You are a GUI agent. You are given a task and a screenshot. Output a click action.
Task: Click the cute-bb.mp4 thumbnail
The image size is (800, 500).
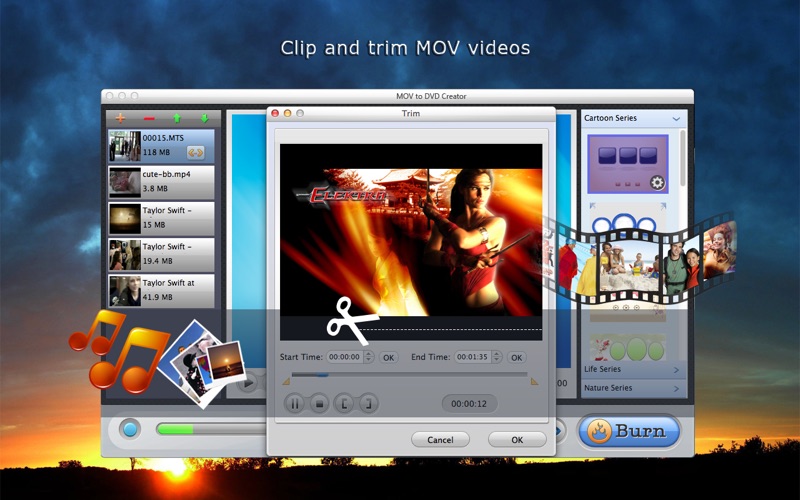125,182
